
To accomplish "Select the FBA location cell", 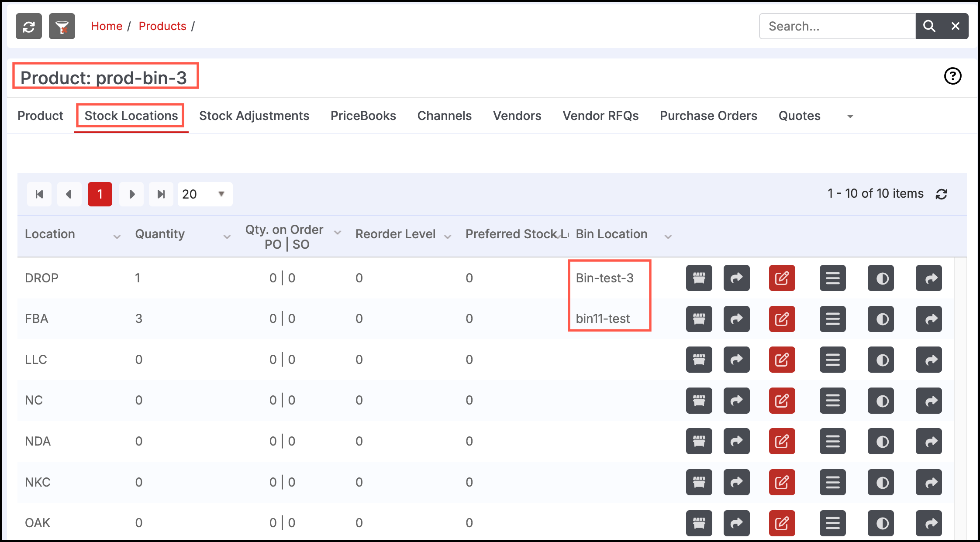I will click(36, 319).
